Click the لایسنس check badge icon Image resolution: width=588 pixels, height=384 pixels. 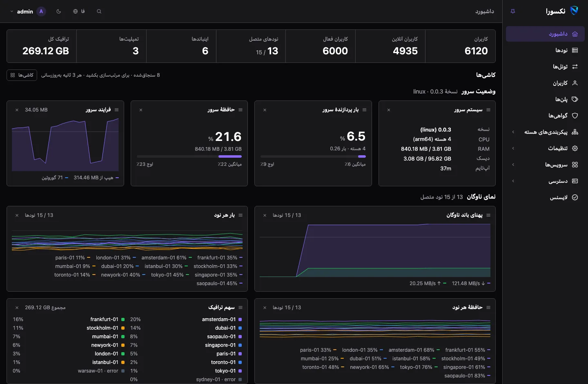click(575, 197)
